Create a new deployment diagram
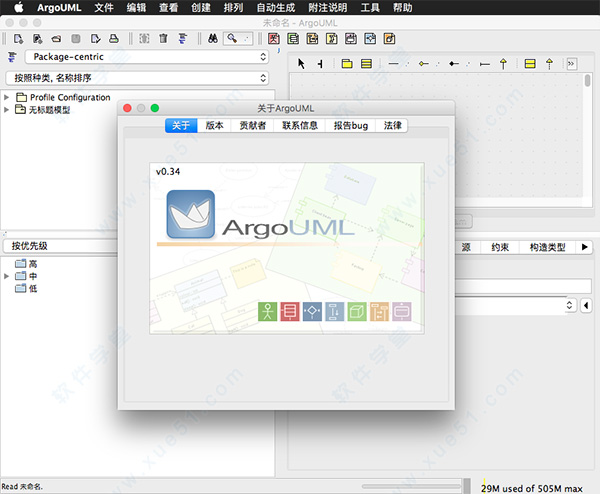The width and height of the screenshot is (600, 494). point(390,39)
